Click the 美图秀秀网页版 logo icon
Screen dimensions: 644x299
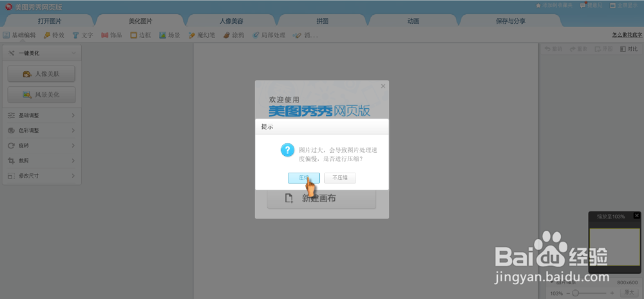click(8, 6)
